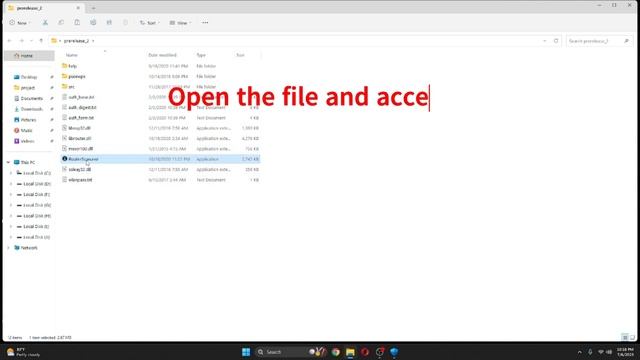Screen dimensions: 640x360
Task: Switch to large thumbnails view icon in status bar
Action: pyautogui.click(x=633, y=337)
